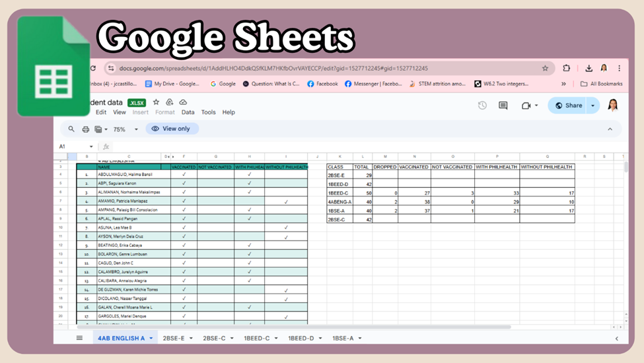This screenshot has height=363, width=644.
Task: Open site information icon in address bar
Action: click(x=110, y=68)
